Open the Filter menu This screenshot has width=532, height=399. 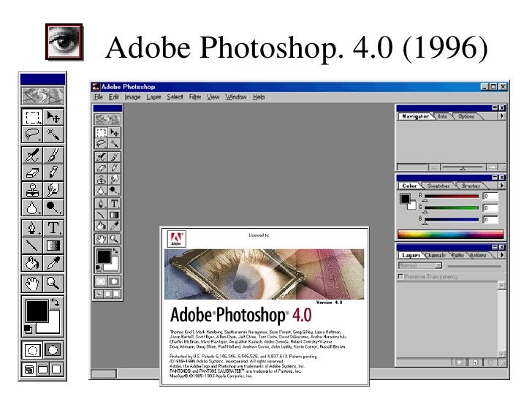(x=195, y=97)
